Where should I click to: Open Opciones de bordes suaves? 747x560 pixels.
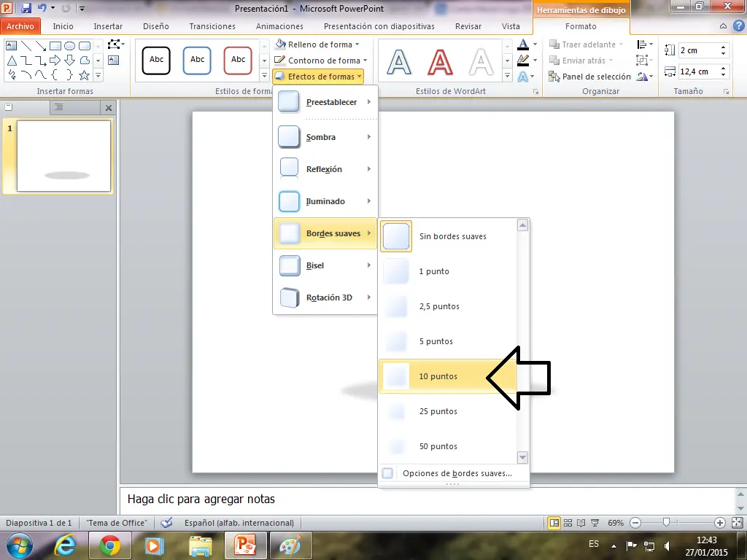tap(454, 473)
